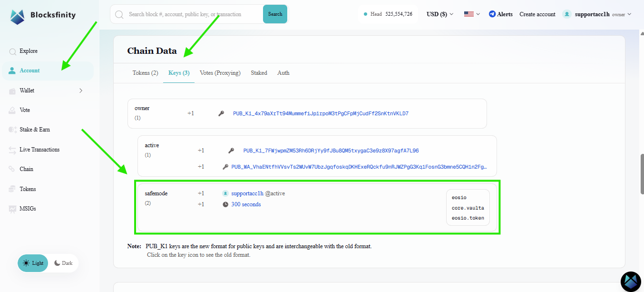Click the clock icon beside 300 seconds
Viewport: 644px width, 292px height.
tap(225, 204)
